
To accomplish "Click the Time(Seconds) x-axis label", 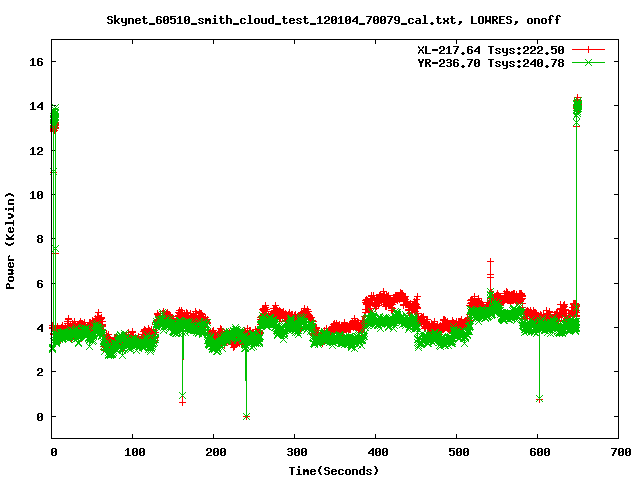I will tap(333, 471).
